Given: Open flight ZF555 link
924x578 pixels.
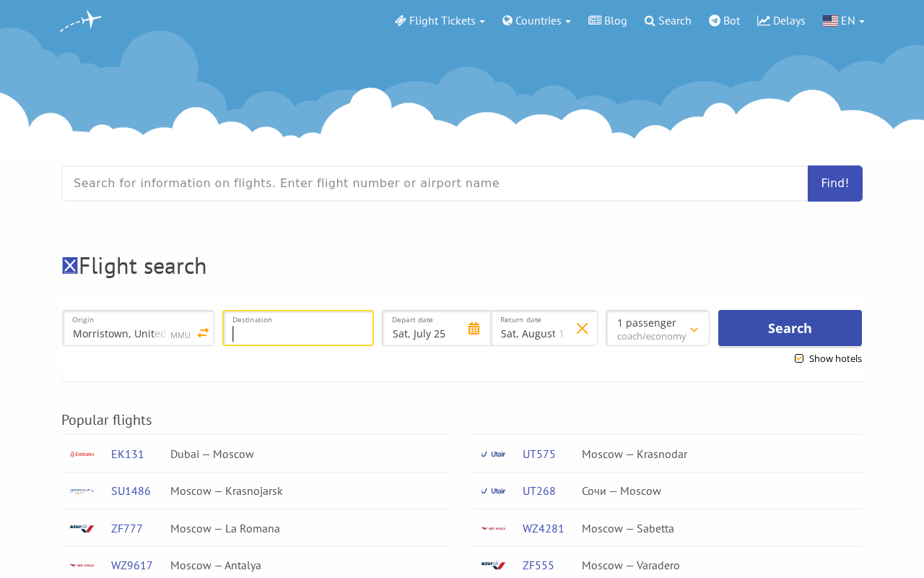Looking at the screenshot, I should point(539,565).
